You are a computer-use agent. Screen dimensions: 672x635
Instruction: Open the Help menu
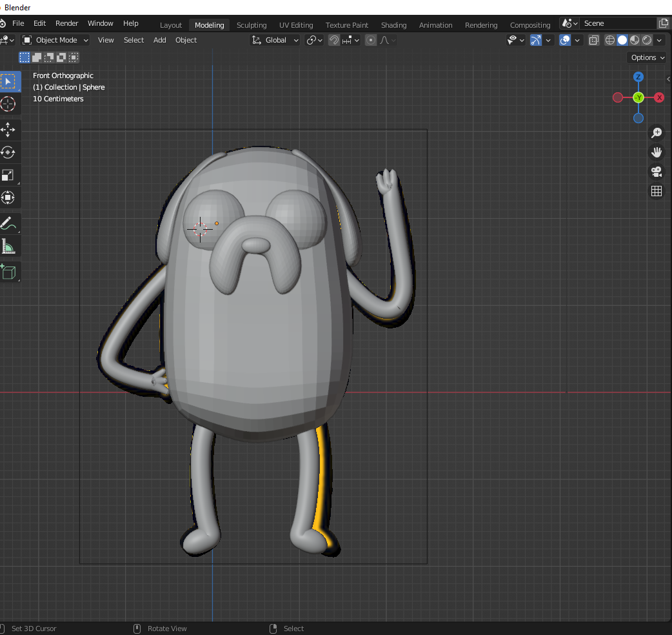pyautogui.click(x=131, y=23)
